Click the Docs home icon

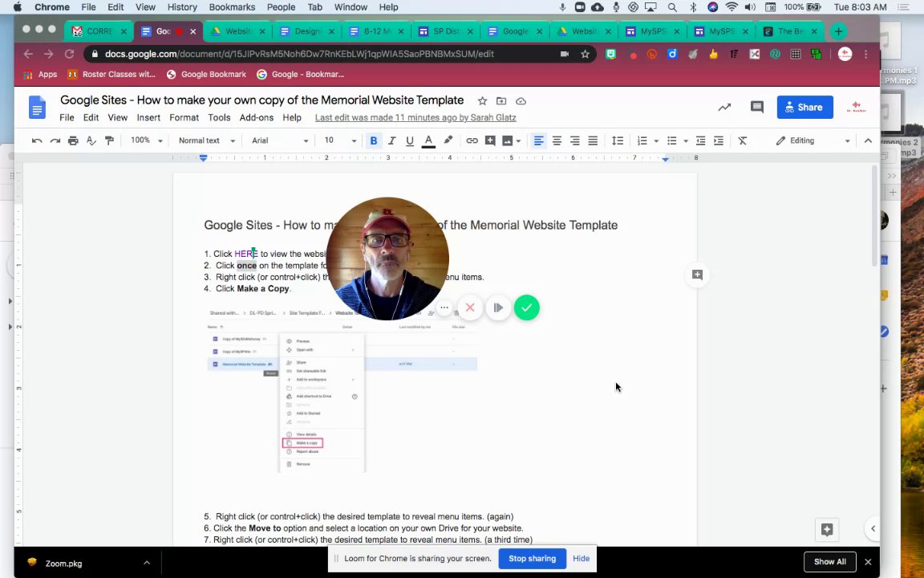tap(37, 108)
